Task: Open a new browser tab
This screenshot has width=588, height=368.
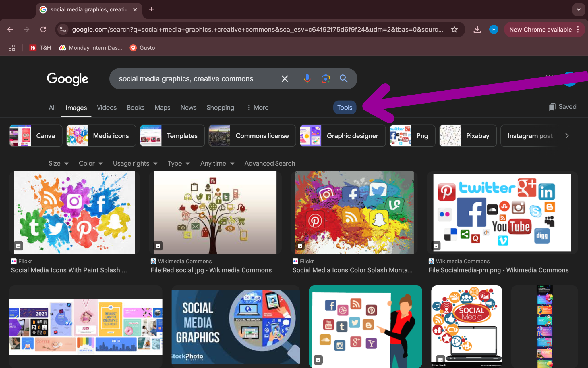Action: click(x=152, y=9)
